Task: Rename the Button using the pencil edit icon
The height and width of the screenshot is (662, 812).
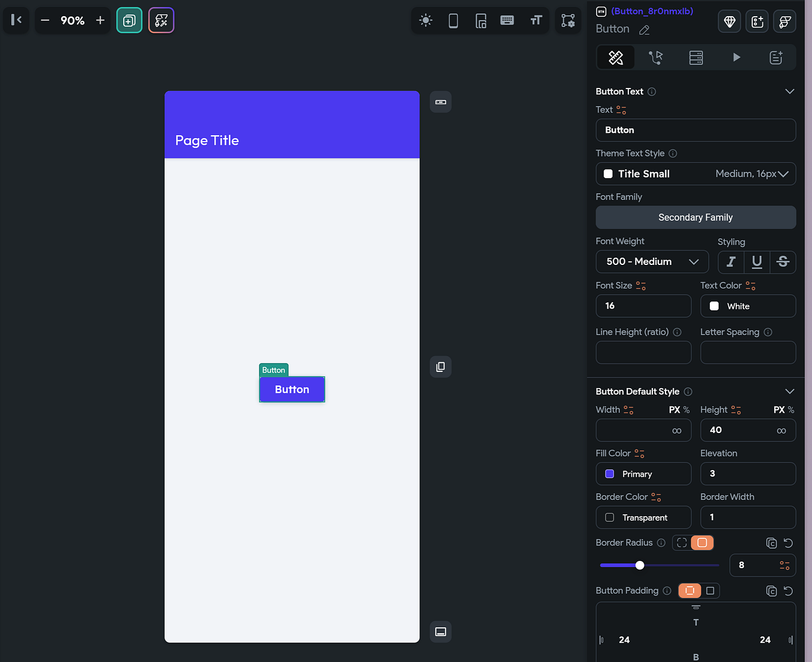Action: pyautogui.click(x=644, y=29)
